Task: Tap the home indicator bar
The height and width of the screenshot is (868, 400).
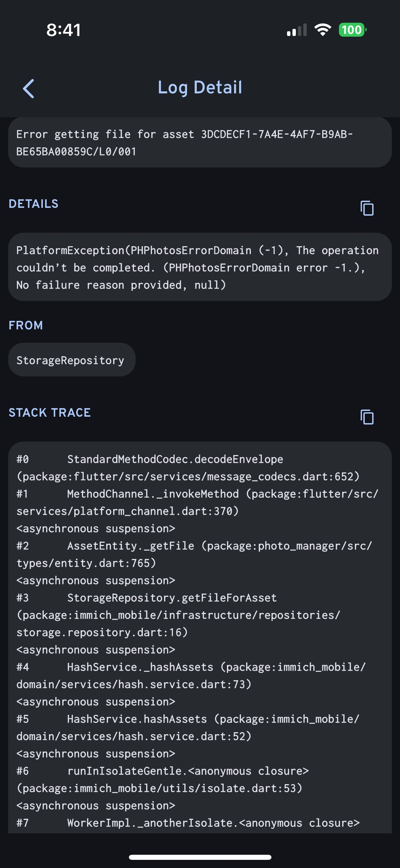Action: tap(200, 857)
